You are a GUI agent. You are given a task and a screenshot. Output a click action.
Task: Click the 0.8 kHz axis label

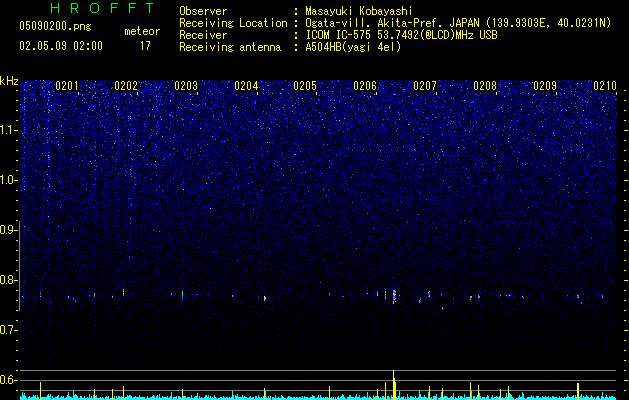tap(8, 280)
